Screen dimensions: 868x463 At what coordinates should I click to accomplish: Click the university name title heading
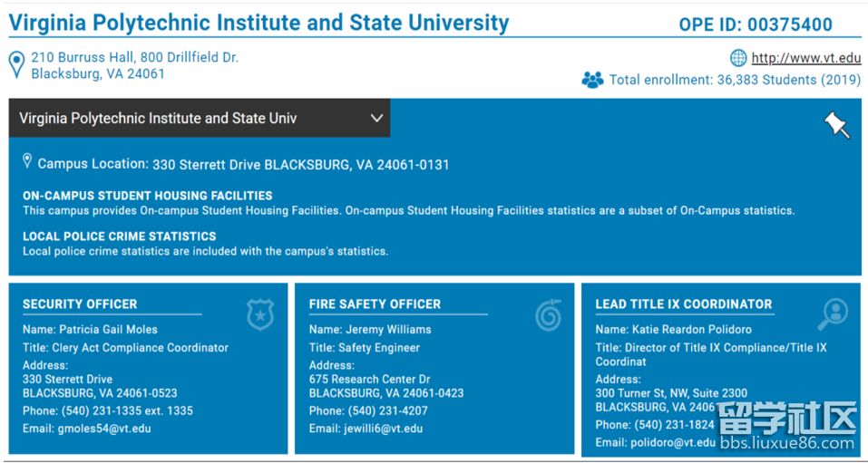(x=259, y=24)
